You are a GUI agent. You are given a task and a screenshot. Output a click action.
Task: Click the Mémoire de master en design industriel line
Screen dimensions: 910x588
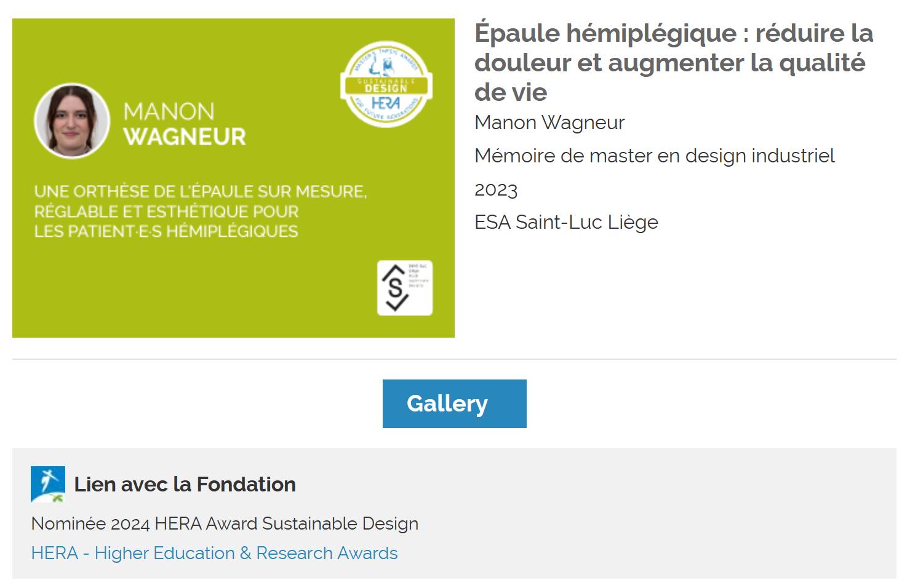coord(655,156)
